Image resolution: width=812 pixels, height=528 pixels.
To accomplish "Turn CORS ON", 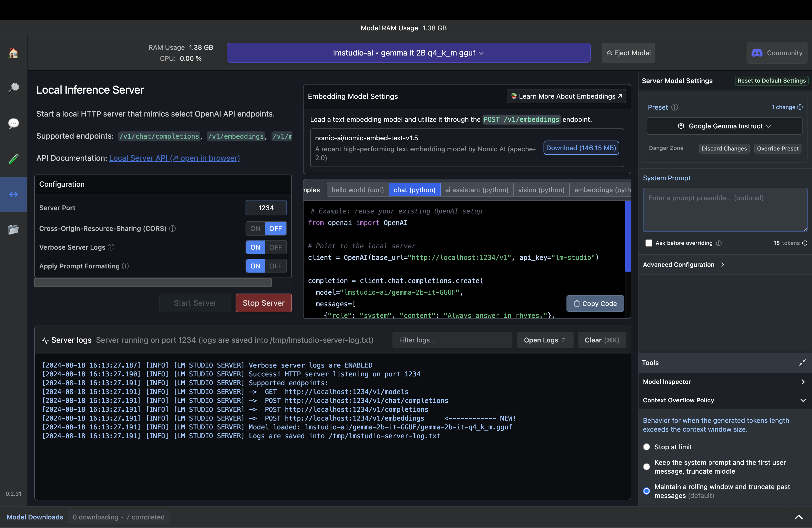I will pos(255,229).
